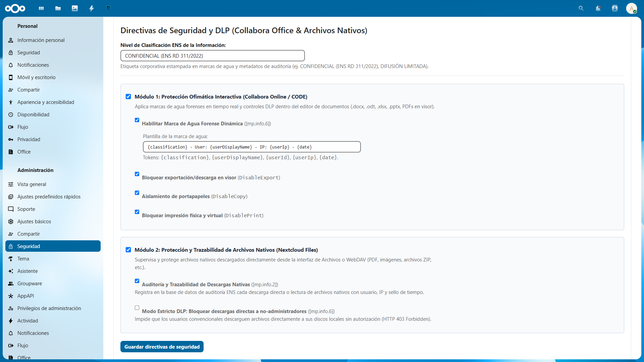Toggle Bloquear exportación/descarga en visor checkbox

click(137, 174)
